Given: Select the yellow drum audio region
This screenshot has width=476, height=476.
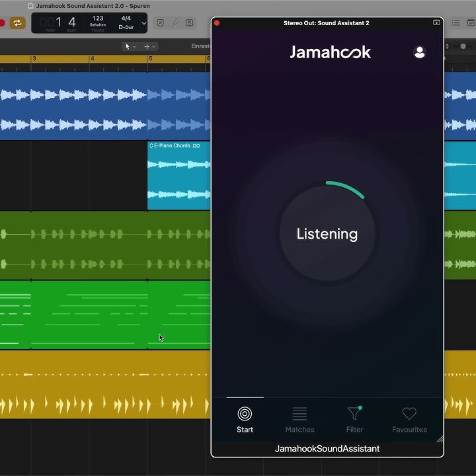Looking at the screenshot, I should click(105, 384).
